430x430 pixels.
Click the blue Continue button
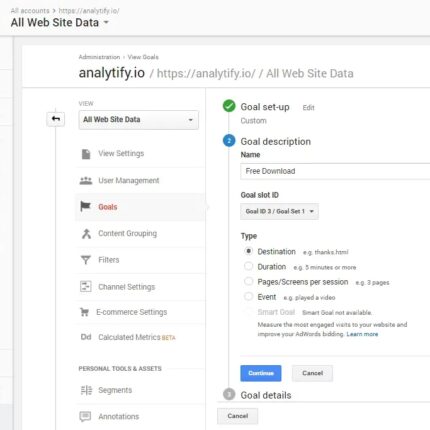click(261, 373)
